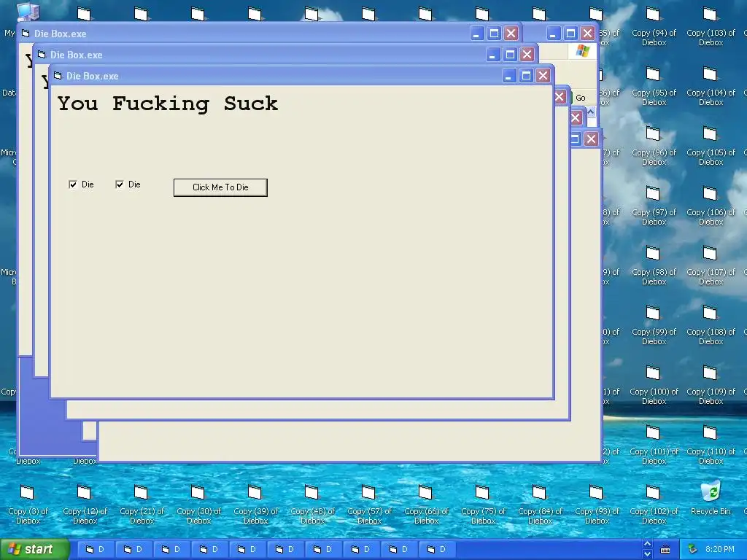The image size is (747, 560).
Task: Select Copy (104) of Diebox icon
Action: click(x=711, y=87)
